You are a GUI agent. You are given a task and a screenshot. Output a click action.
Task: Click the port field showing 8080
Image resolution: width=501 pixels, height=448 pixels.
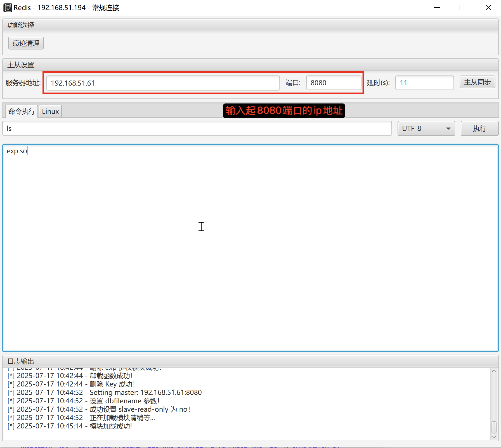point(334,83)
